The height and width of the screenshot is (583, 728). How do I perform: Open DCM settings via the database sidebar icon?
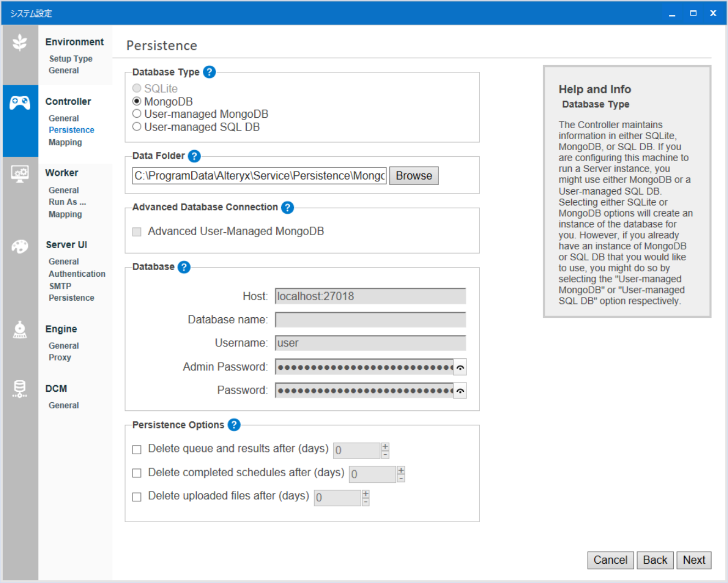(20, 389)
